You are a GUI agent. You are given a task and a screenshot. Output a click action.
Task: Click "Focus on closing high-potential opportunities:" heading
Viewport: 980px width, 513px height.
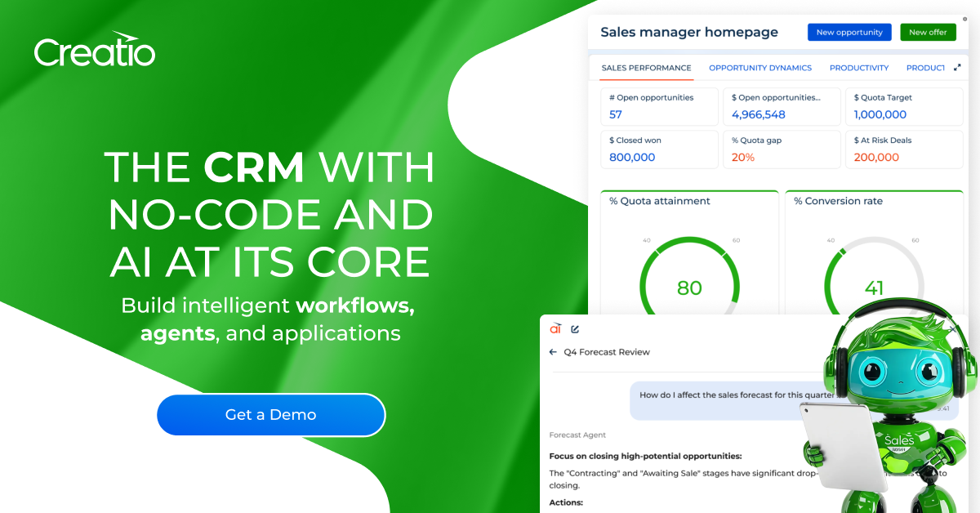[645, 456]
